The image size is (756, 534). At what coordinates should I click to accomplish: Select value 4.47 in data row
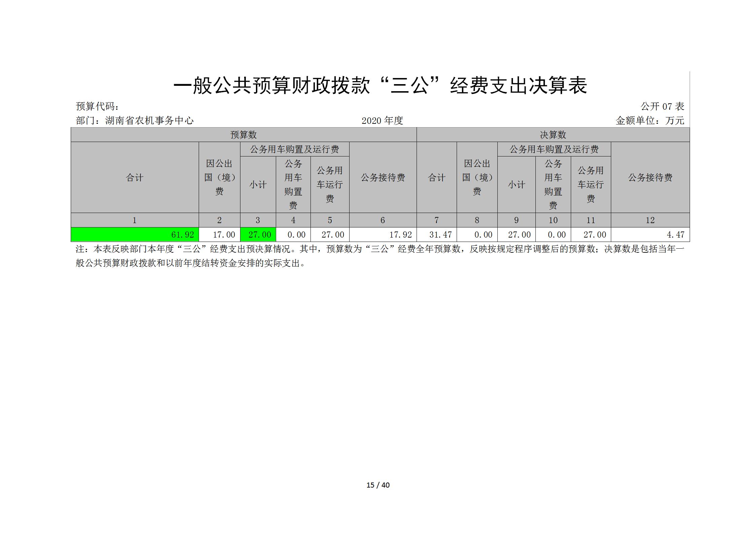(650, 235)
